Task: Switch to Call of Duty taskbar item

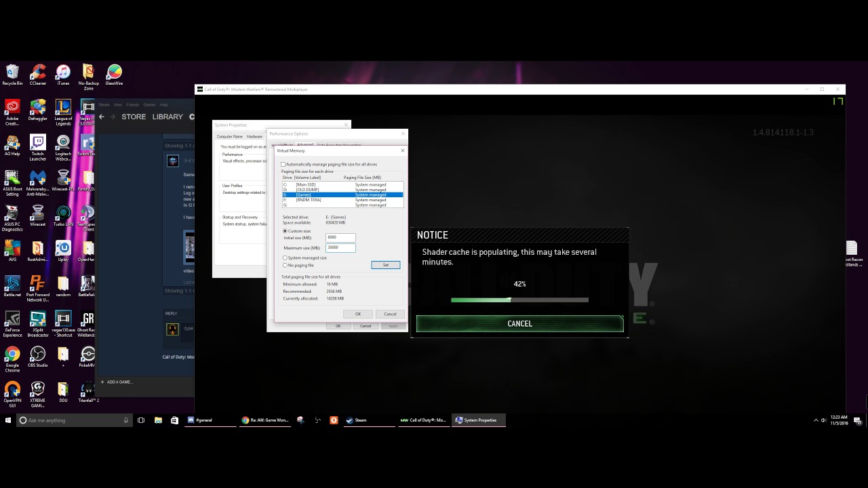Action: [x=424, y=420]
